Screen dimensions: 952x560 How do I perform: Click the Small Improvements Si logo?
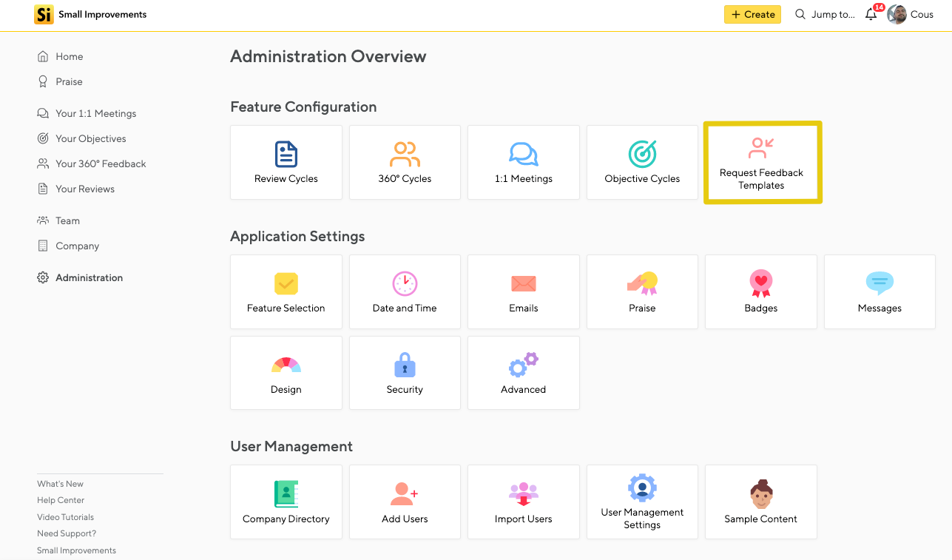44,14
